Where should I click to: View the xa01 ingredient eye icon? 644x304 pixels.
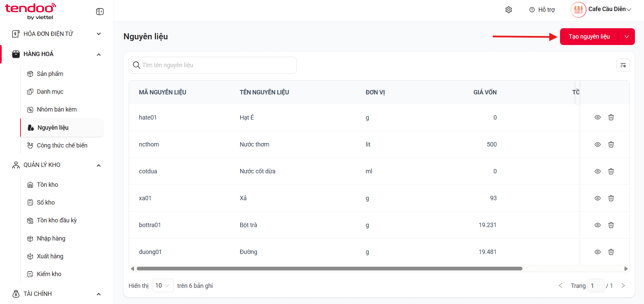point(598,198)
